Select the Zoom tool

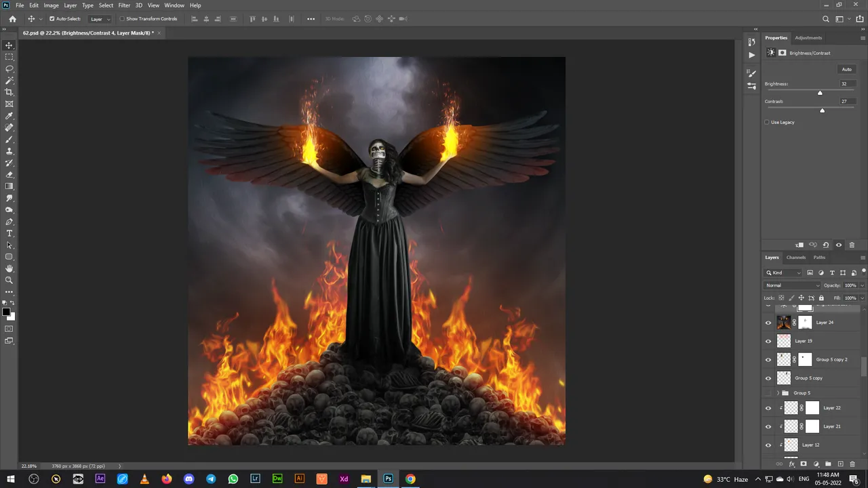click(9, 280)
